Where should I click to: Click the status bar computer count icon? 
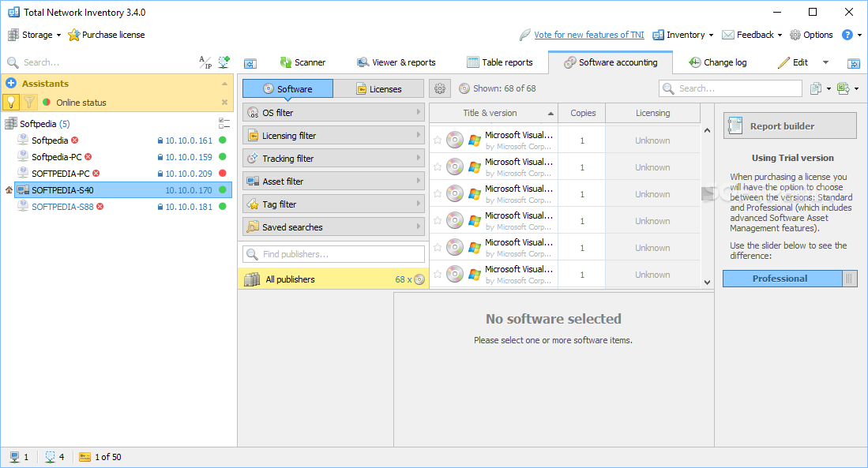(15, 457)
